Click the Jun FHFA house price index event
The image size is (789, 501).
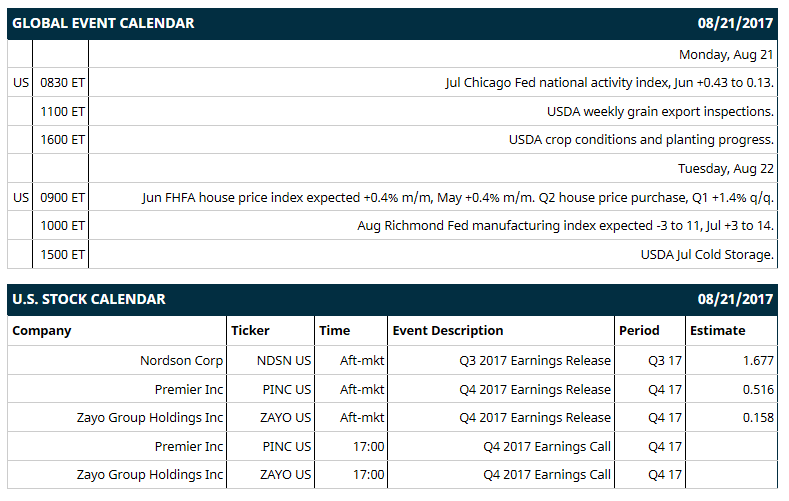click(457, 197)
